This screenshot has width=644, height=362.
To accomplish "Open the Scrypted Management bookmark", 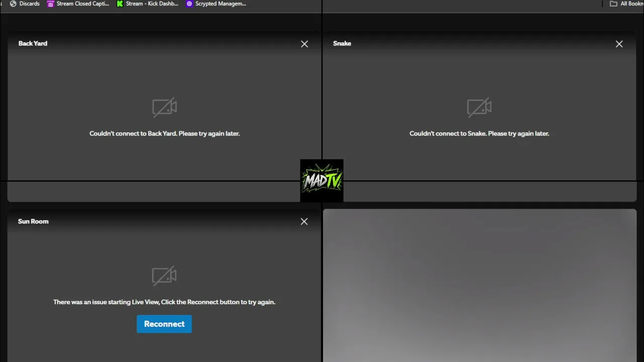I will (x=216, y=4).
